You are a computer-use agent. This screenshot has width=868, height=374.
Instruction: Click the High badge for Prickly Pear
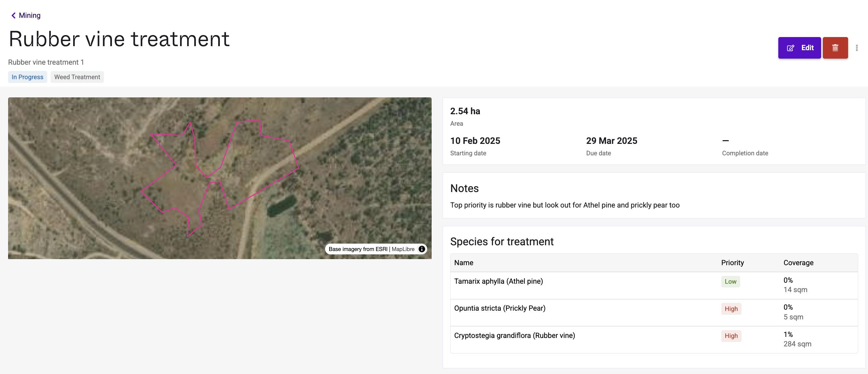pos(731,309)
